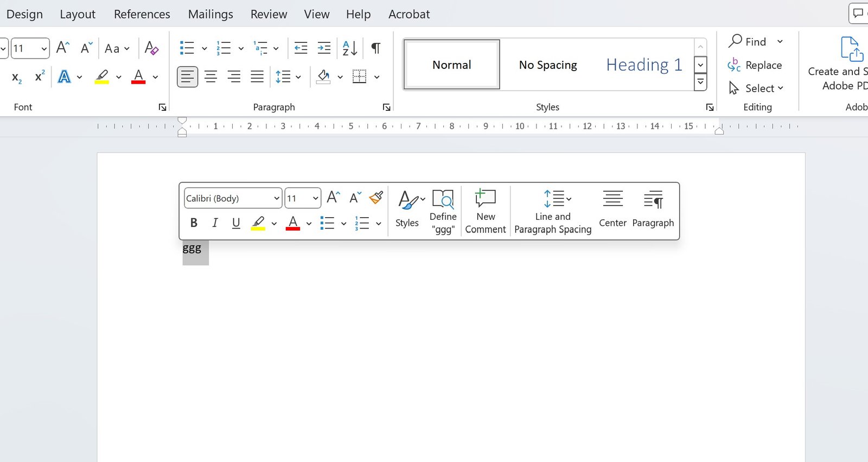
Task: Open the References tab
Action: tap(142, 14)
